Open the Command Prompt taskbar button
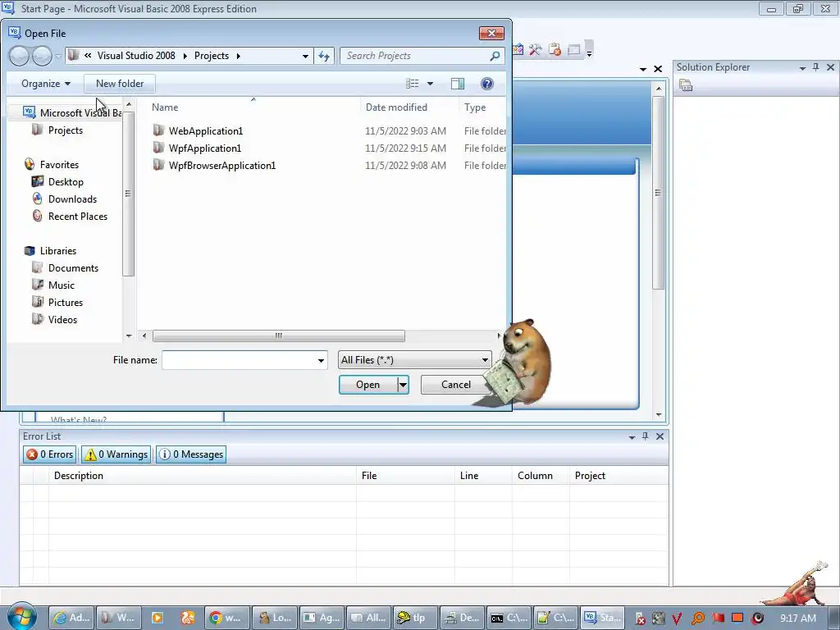This screenshot has width=840, height=630. (x=509, y=618)
